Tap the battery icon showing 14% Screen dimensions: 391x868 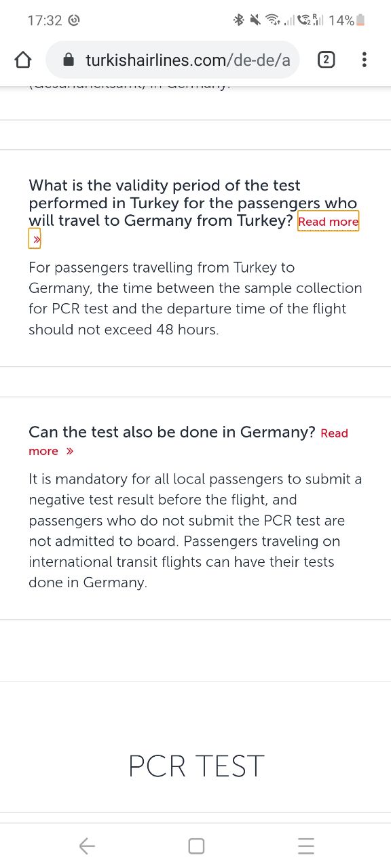(x=360, y=20)
